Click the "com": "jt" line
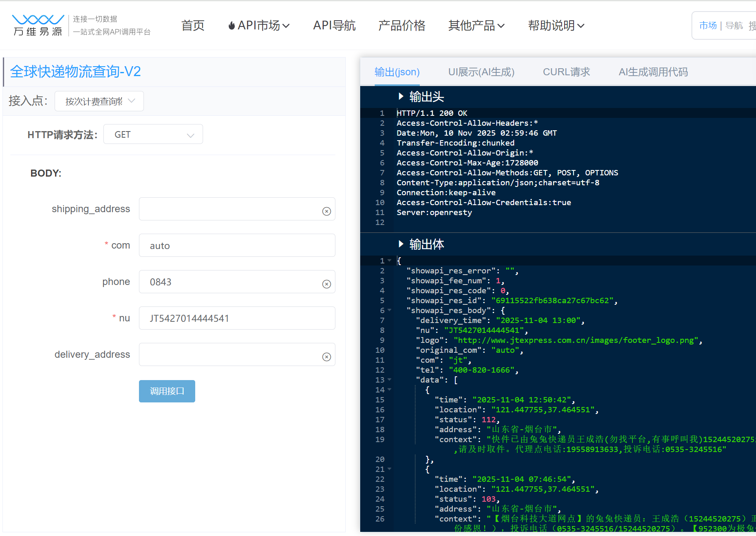756x536 pixels. pos(443,360)
